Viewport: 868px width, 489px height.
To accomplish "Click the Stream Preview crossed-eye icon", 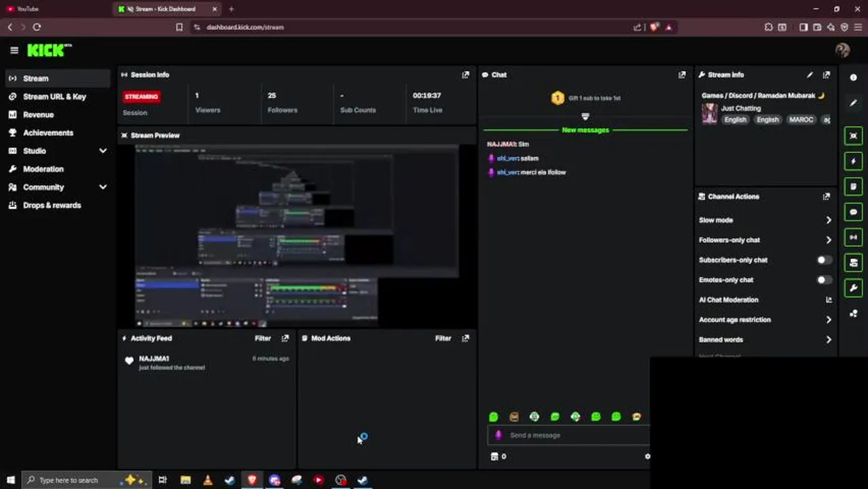I will [124, 135].
